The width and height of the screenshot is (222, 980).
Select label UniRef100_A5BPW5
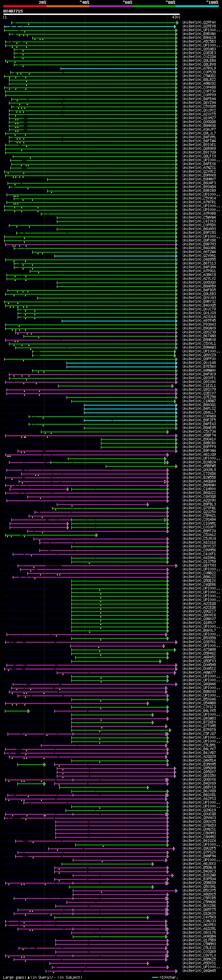pyautogui.click(x=199, y=466)
